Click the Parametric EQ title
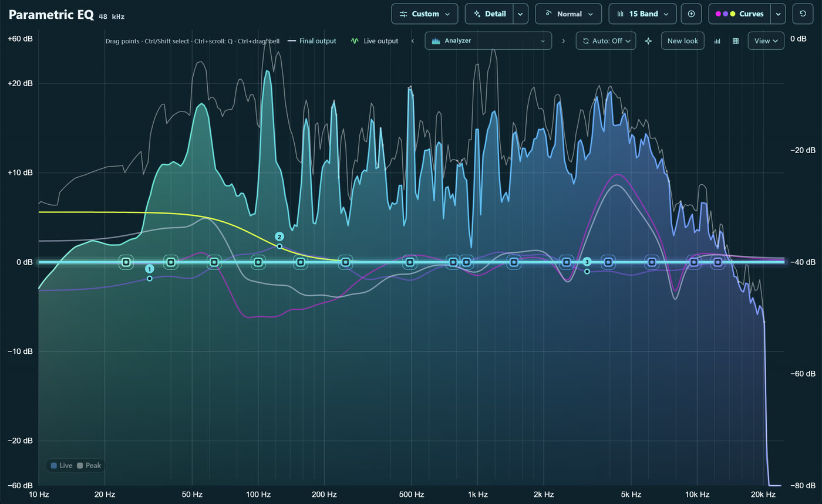The image size is (822, 504). click(x=51, y=15)
